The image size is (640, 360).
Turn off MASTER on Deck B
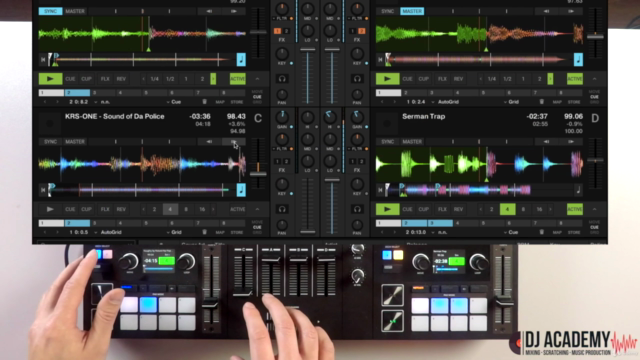click(412, 11)
